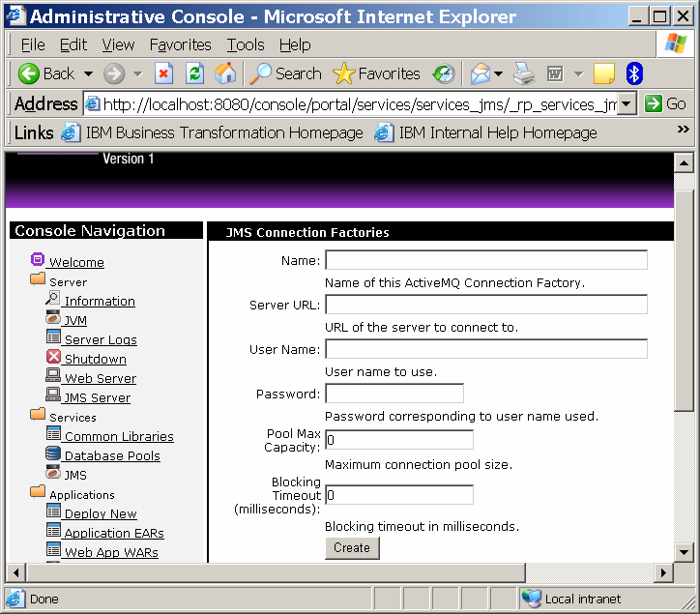Click the page vertical scrollbar down arrow
700x614 pixels.
tap(684, 552)
